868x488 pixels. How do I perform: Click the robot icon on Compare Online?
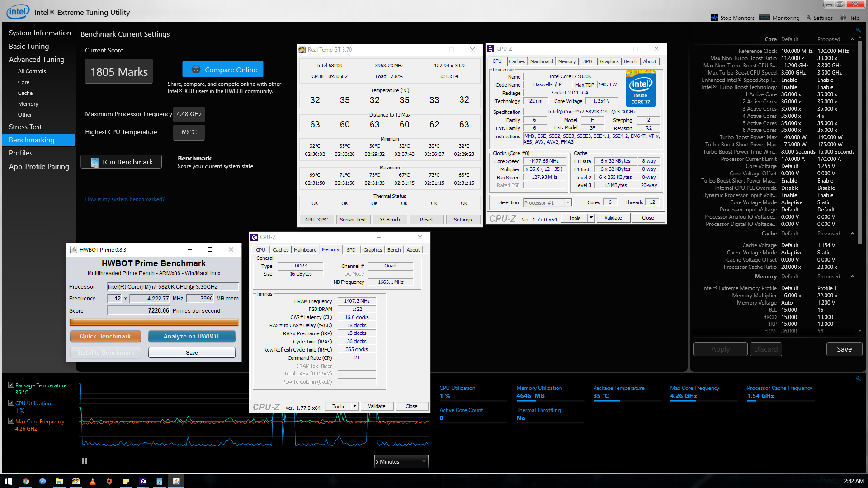tap(196, 70)
